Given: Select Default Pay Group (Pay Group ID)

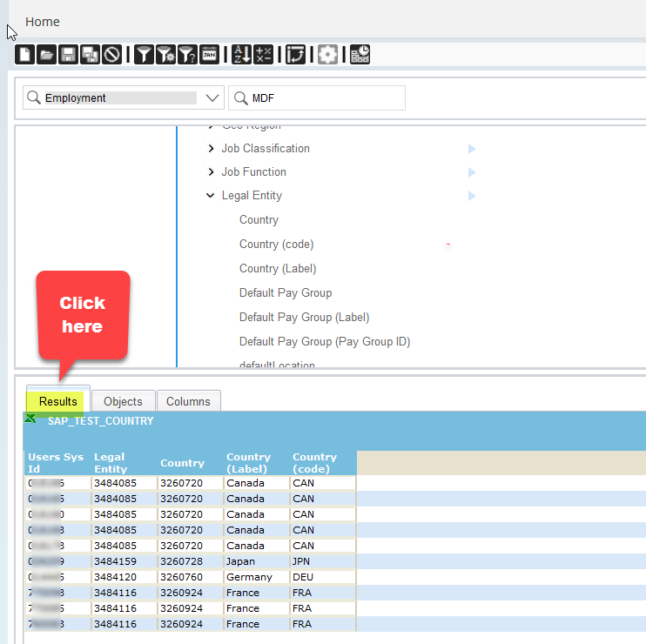Looking at the screenshot, I should (x=325, y=341).
